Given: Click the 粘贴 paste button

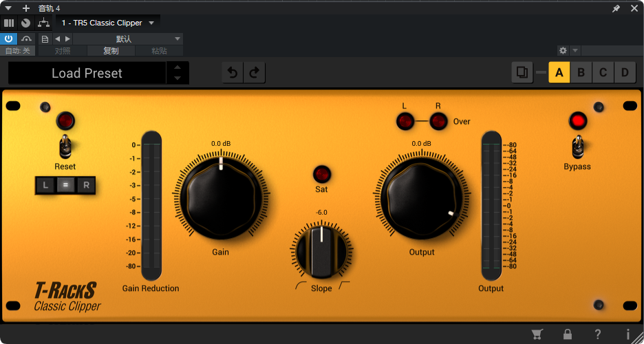Looking at the screenshot, I should (159, 51).
